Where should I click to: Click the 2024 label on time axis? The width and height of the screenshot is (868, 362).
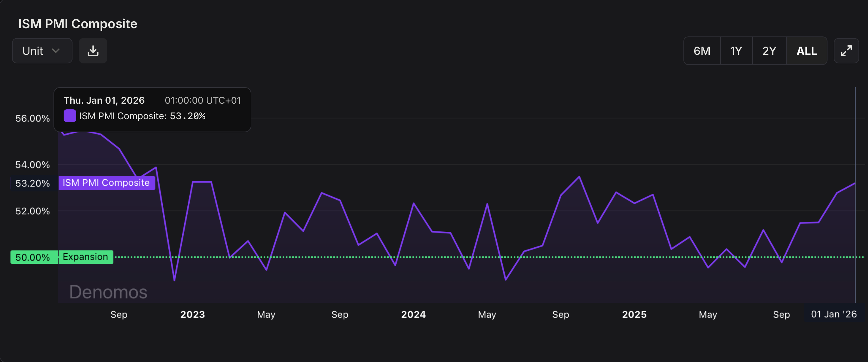413,314
